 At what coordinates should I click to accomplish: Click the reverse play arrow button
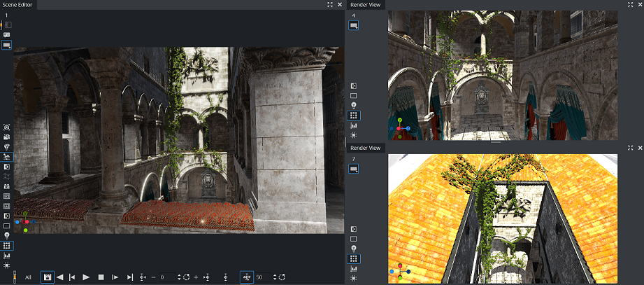(x=59, y=277)
